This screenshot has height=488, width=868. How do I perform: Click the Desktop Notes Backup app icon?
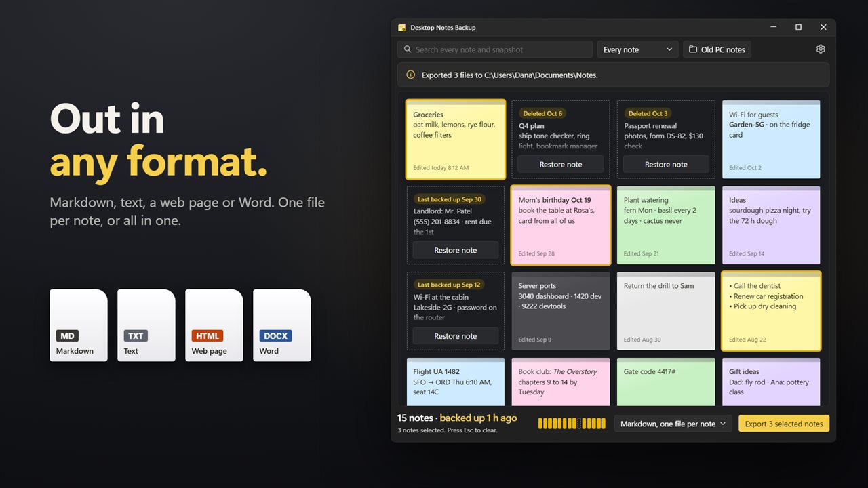401,27
